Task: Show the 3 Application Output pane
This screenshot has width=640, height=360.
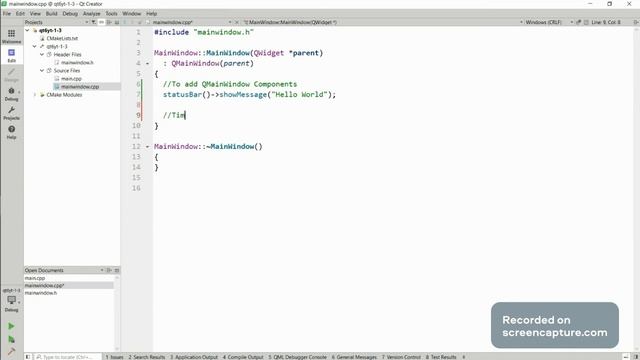Action: click(x=194, y=357)
